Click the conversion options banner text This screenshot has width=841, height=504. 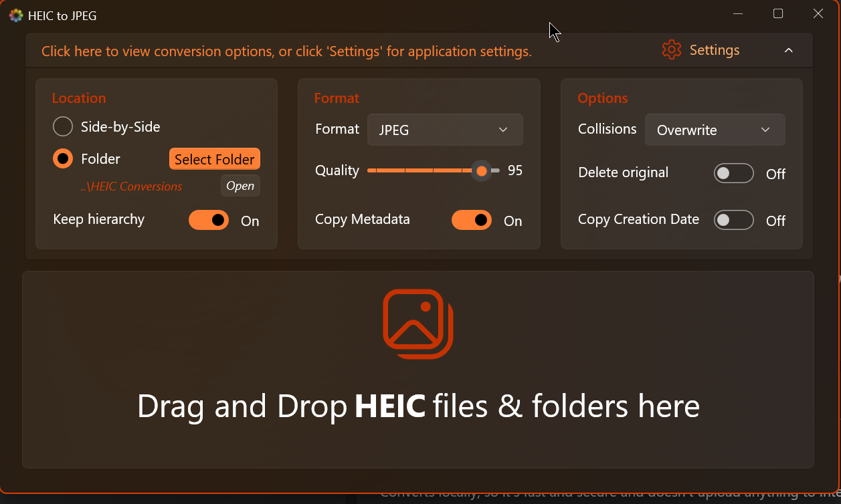pyautogui.click(x=286, y=51)
